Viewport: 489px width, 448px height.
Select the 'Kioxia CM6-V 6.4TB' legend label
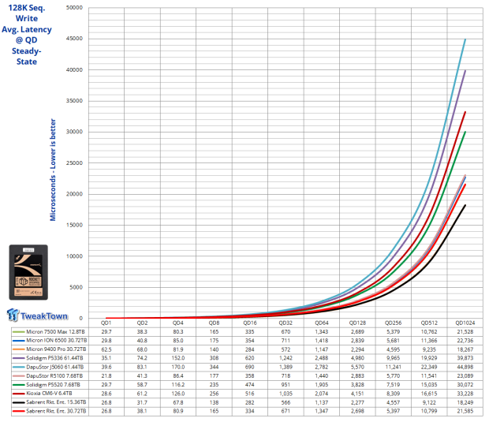coord(49,394)
